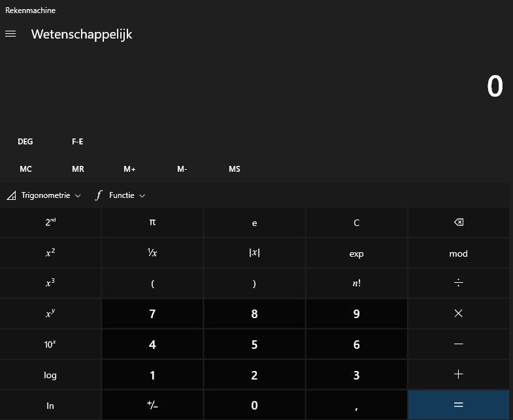Open the hamburger navigation menu
Image resolution: width=513 pixels, height=420 pixels.
[10, 34]
